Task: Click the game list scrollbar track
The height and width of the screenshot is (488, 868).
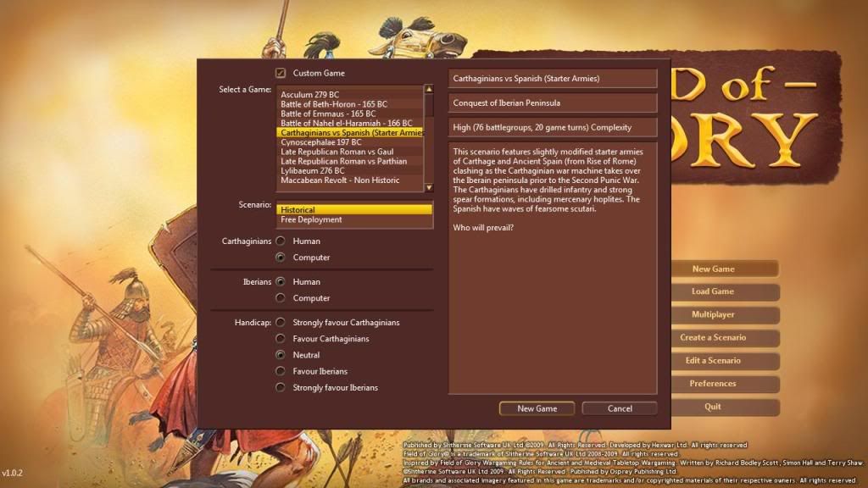Action: (x=429, y=138)
